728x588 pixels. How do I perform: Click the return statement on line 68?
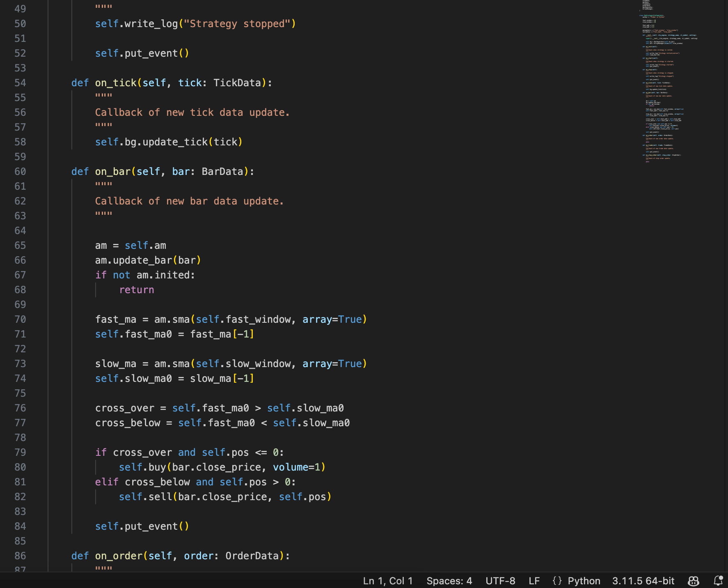(x=137, y=289)
